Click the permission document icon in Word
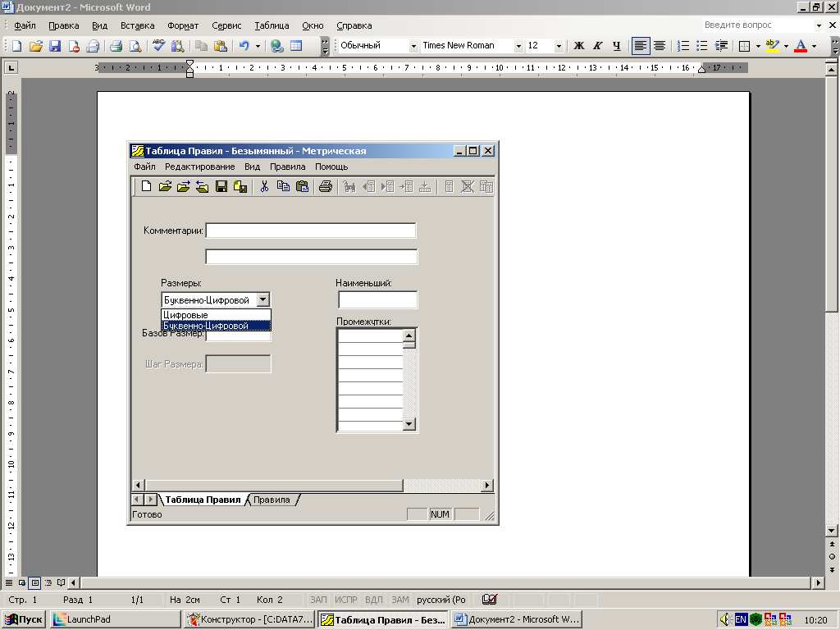Screen dimensions: 840x630 (74, 46)
